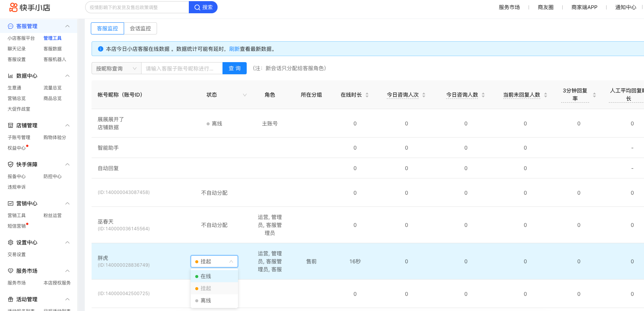This screenshot has height=311, width=644.
Task: Sort the table by 在线时长 column
Action: click(367, 95)
